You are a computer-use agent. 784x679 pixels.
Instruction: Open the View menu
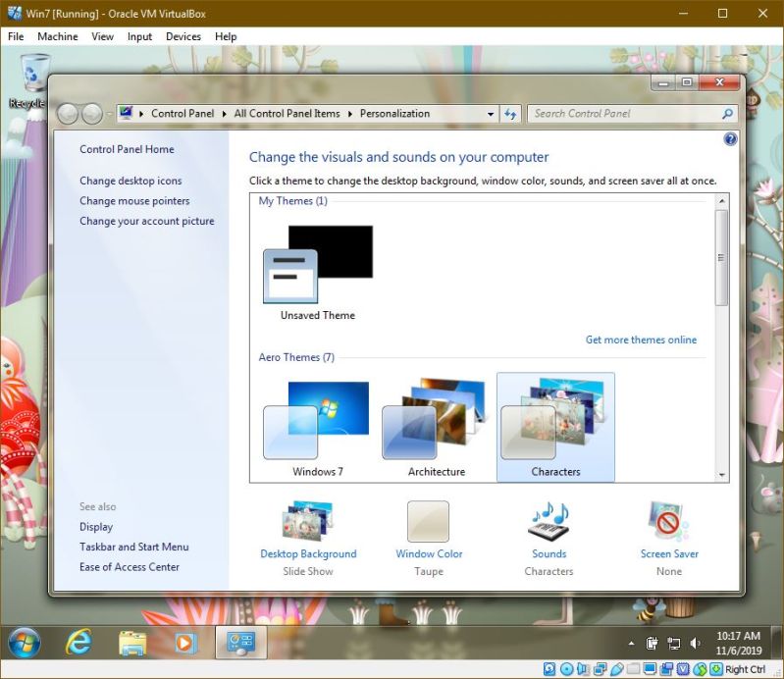pyautogui.click(x=102, y=36)
